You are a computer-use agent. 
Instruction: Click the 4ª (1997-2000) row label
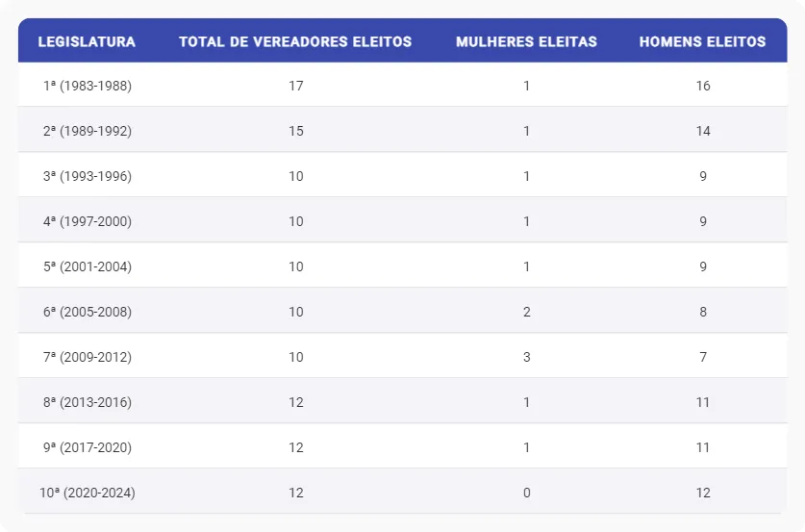pyautogui.click(x=88, y=221)
